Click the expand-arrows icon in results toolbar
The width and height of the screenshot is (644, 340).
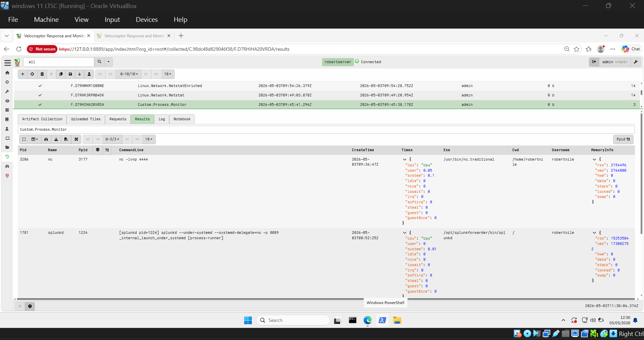tap(76, 139)
